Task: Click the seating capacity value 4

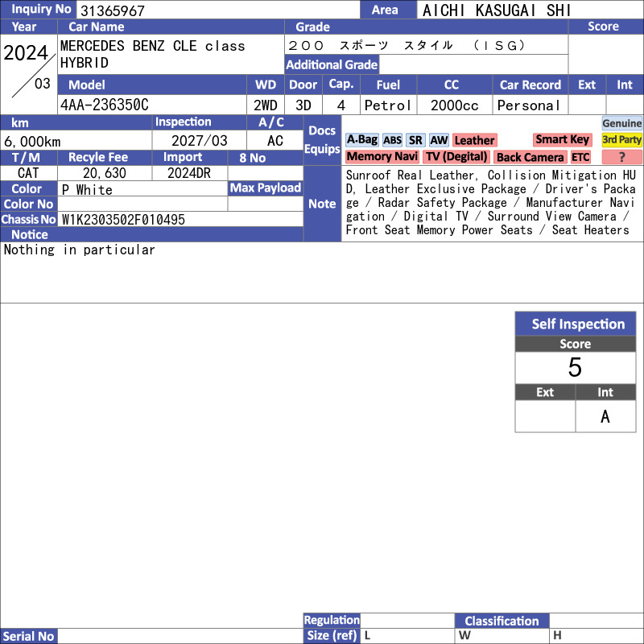Action: (x=341, y=105)
